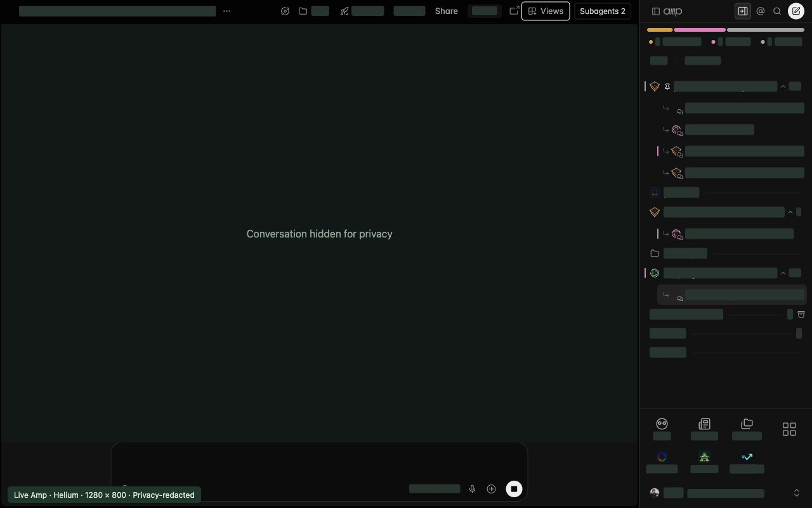The width and height of the screenshot is (812, 508).
Task: Open the face icon shortcut in bottom panel
Action: [x=662, y=424]
